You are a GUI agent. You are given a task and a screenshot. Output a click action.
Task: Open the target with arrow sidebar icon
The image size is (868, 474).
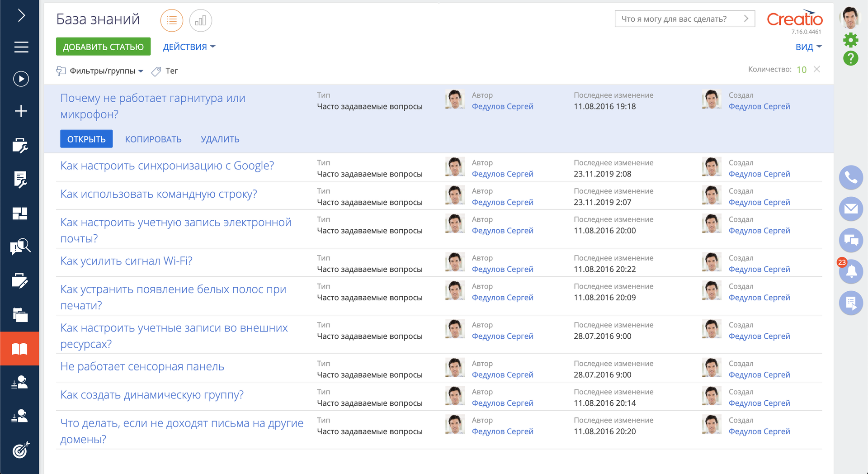click(x=21, y=450)
